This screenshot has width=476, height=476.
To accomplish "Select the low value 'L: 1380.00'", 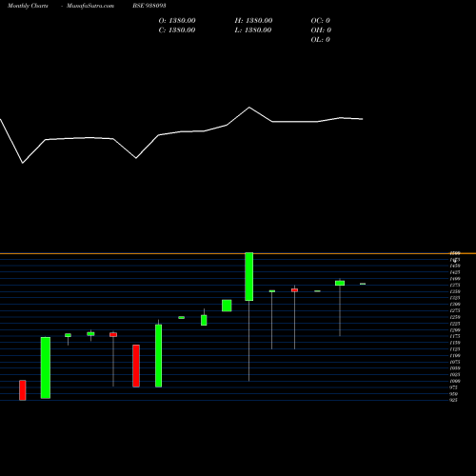I will tap(253, 30).
